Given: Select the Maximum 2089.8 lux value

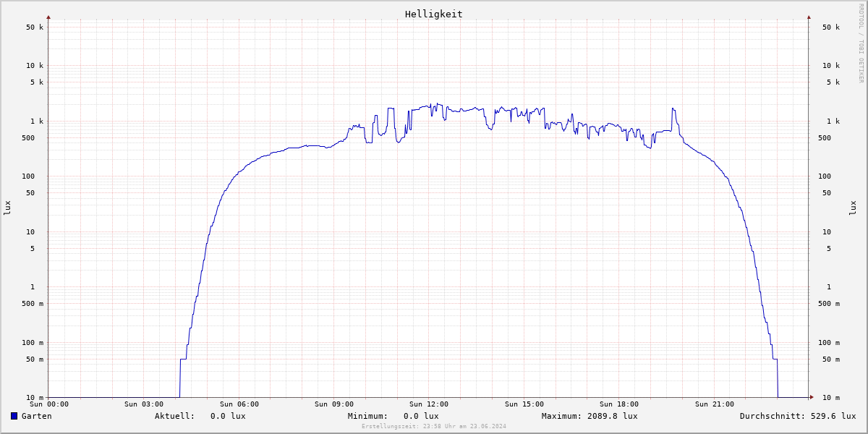Looking at the screenshot, I should pos(613,416).
